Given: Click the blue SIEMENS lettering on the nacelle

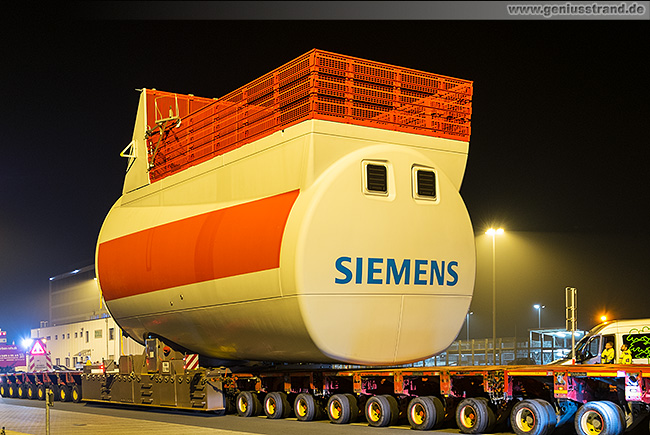Looking at the screenshot, I should click(x=397, y=272).
